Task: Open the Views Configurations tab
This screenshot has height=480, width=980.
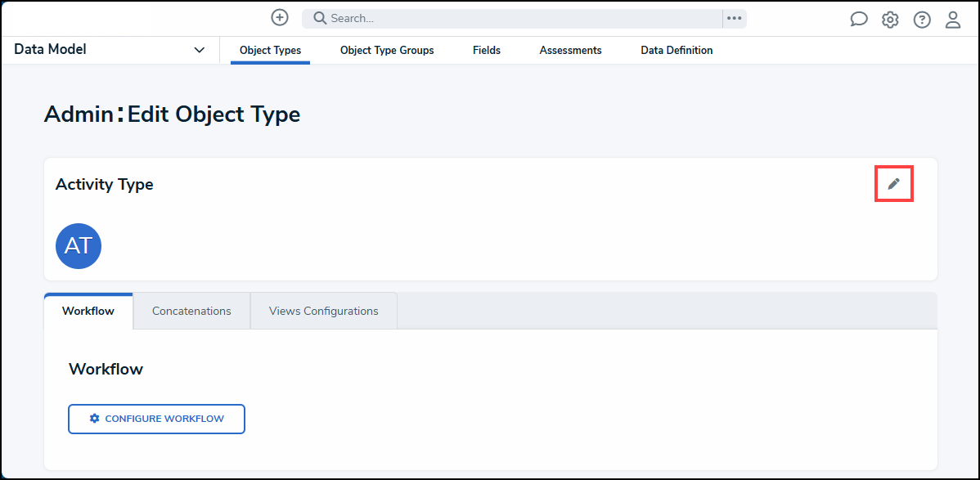Action: click(x=323, y=311)
